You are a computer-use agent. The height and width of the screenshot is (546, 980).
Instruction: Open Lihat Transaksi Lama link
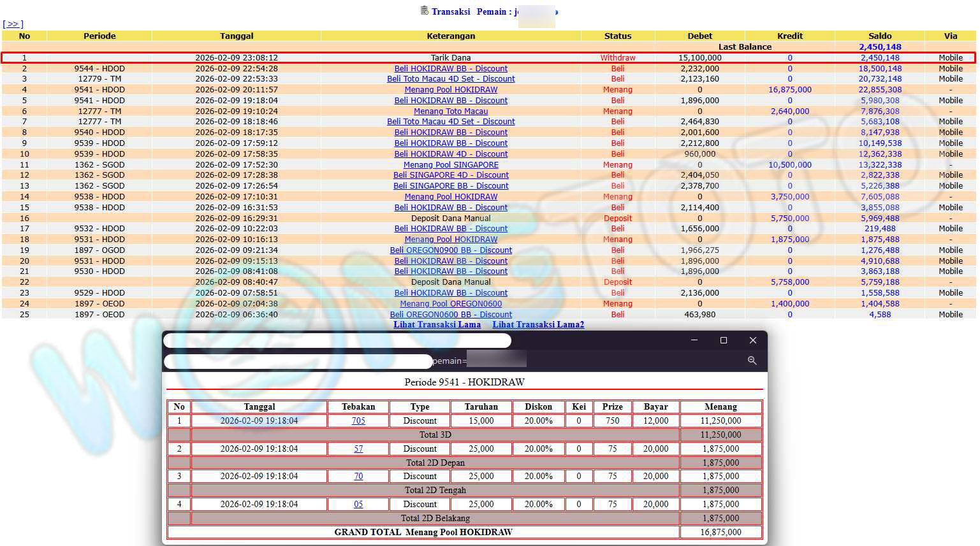point(437,324)
